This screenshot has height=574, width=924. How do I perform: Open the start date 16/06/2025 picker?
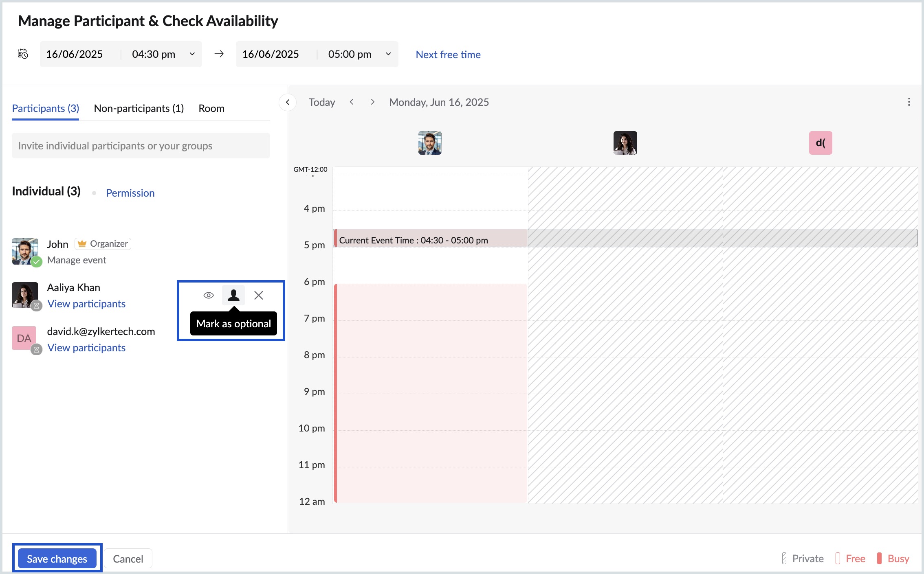click(75, 54)
